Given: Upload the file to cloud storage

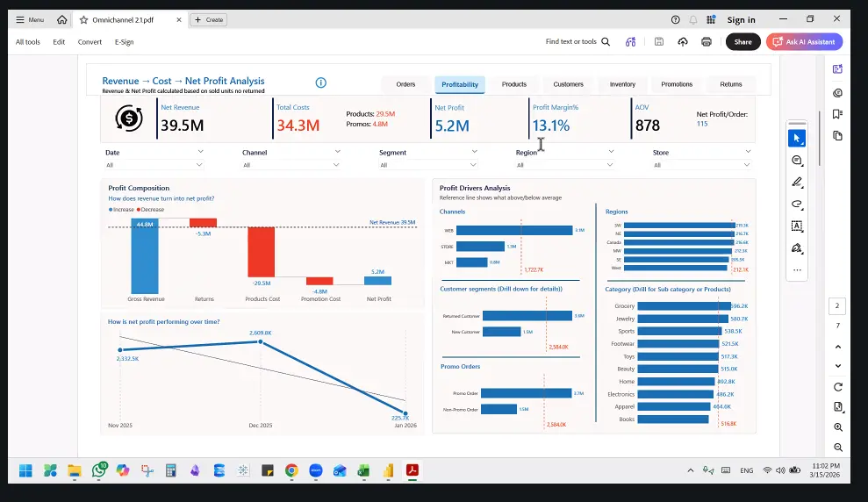Looking at the screenshot, I should pos(683,42).
